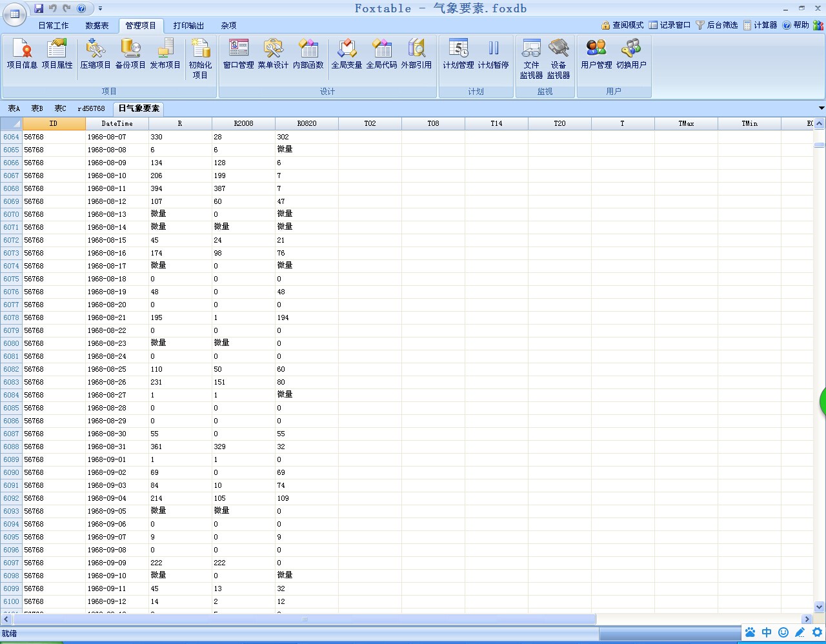Viewport: 826px width, 644px height.
Task: Click the pen icon in the input method bar
Action: 800,632
